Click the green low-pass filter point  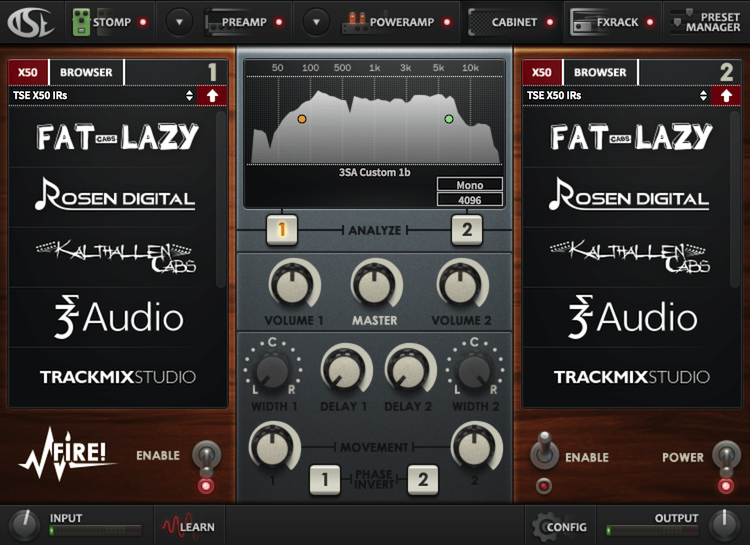pos(449,119)
